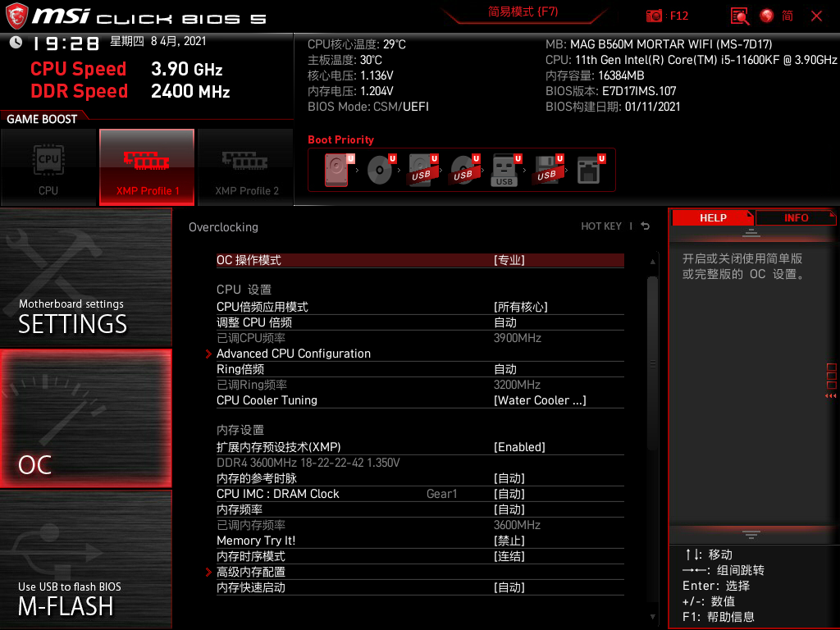Click the language globe icon
Image resolution: width=840 pixels, height=630 pixels.
point(767,16)
